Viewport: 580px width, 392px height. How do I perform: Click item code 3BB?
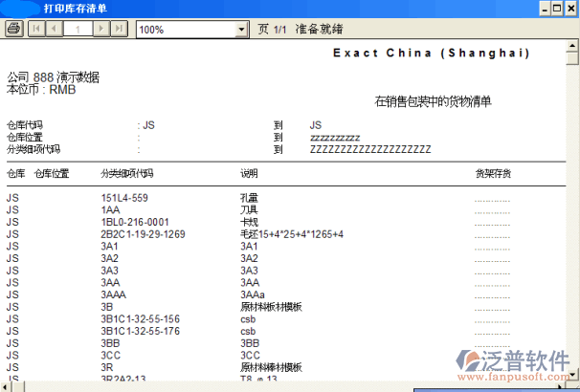(110, 343)
